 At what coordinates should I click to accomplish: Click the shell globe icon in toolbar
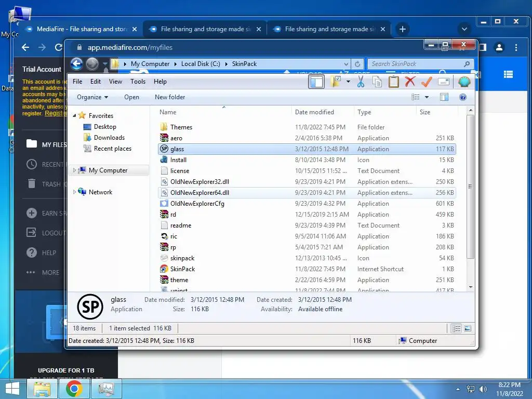coord(464,82)
